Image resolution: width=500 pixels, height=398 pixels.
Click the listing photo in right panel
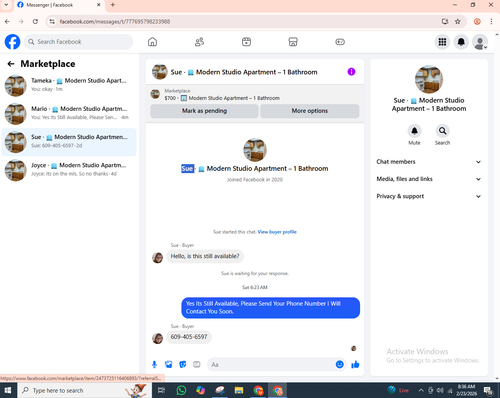coord(429,79)
